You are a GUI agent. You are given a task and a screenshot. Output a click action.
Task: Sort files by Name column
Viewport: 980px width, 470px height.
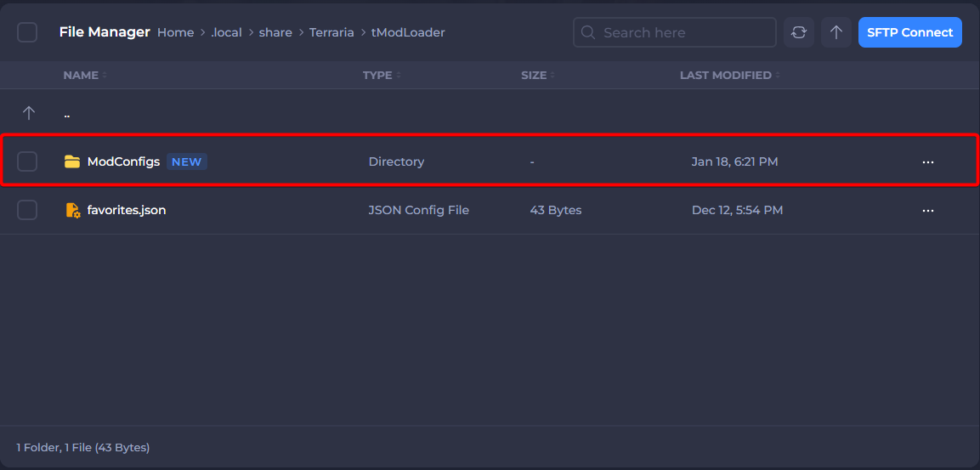click(82, 76)
